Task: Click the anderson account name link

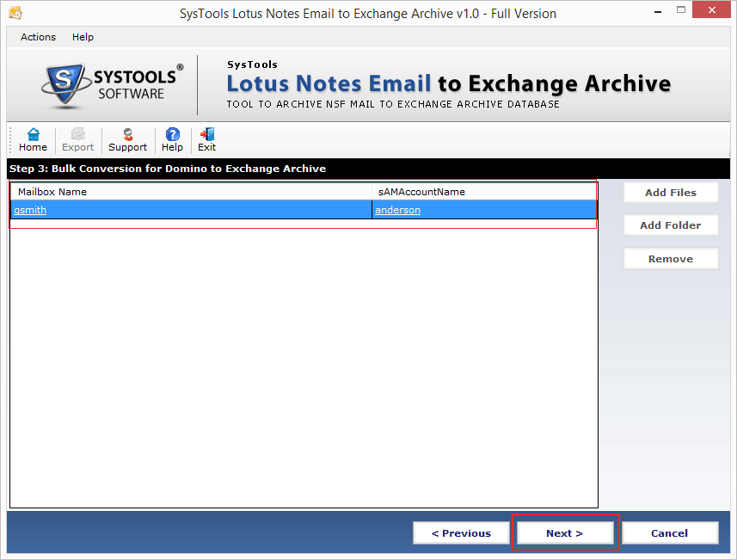Action: pos(397,210)
